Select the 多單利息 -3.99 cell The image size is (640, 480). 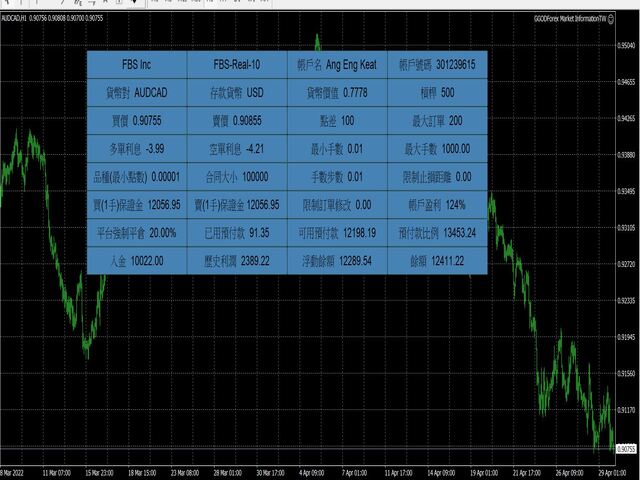pos(137,149)
